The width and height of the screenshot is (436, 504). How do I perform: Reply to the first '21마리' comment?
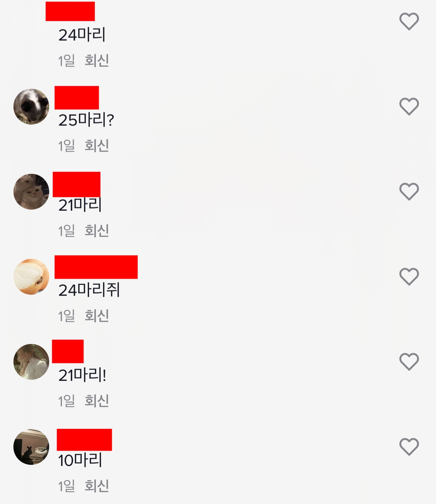point(97,231)
